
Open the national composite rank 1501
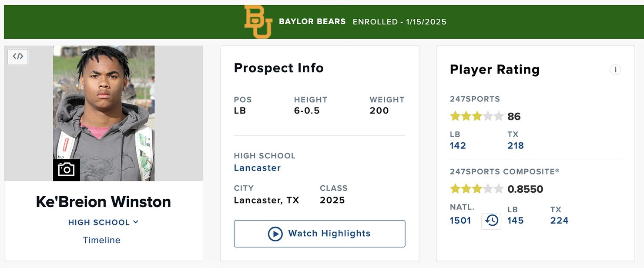click(460, 221)
